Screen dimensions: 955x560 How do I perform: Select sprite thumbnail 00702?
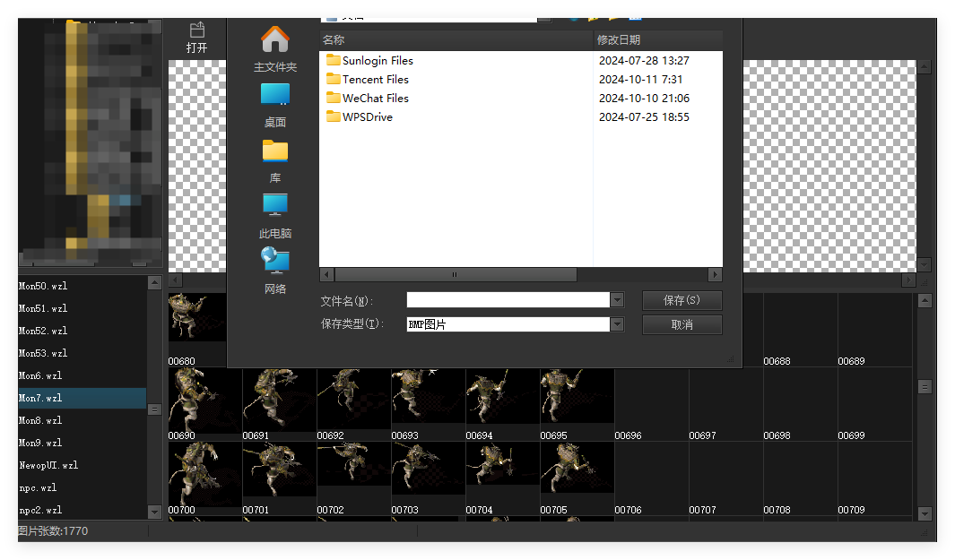[353, 478]
